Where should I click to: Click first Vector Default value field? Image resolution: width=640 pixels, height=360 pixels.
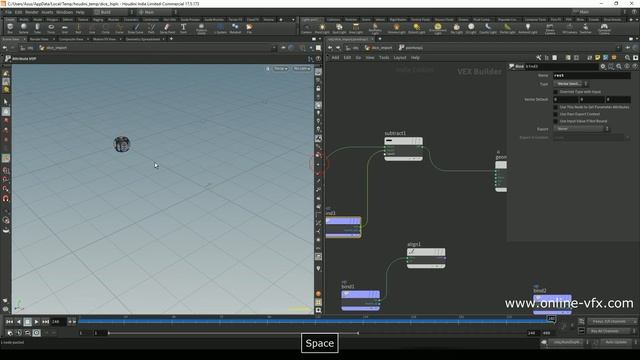pos(565,99)
